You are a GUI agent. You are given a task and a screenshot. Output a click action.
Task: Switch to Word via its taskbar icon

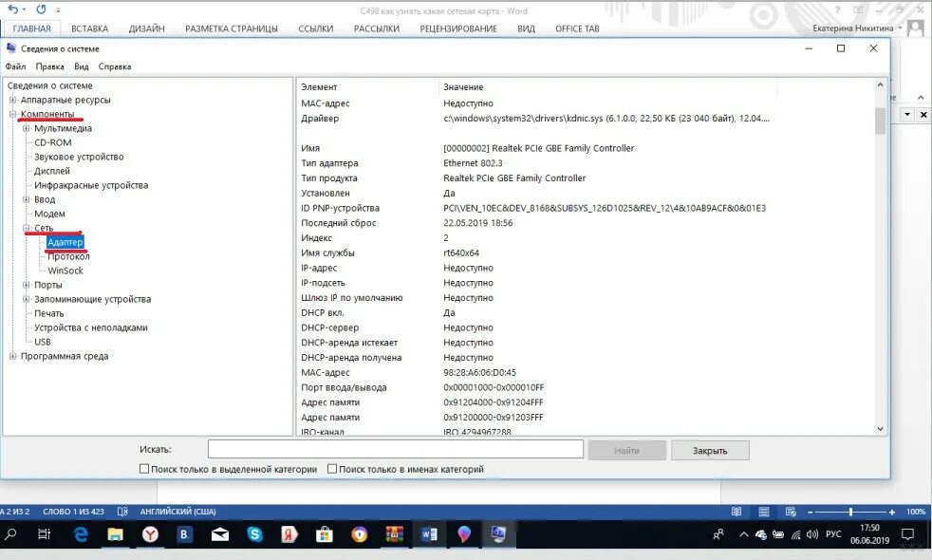(429, 534)
